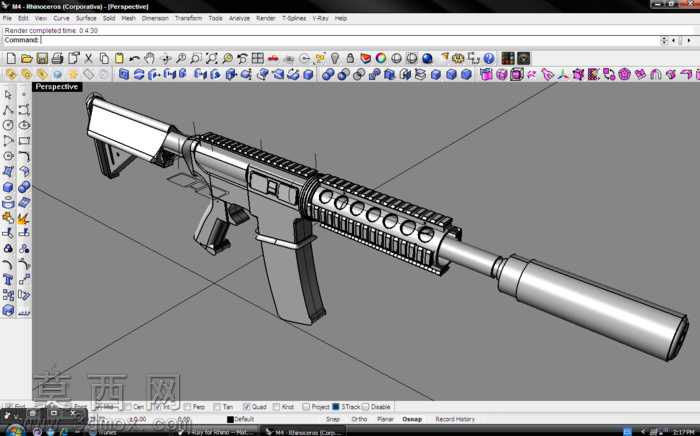Click the Zoom Window magnifier icon
Screen dimensions: 700x436
coord(196,58)
